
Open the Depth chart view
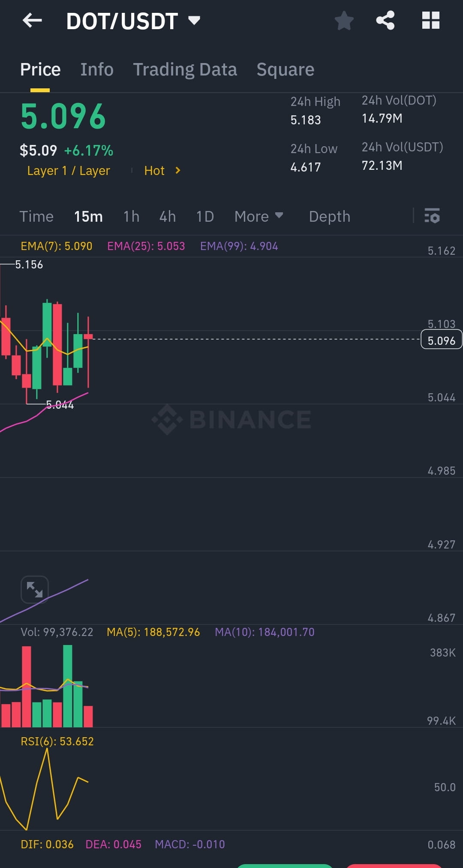pos(330,216)
